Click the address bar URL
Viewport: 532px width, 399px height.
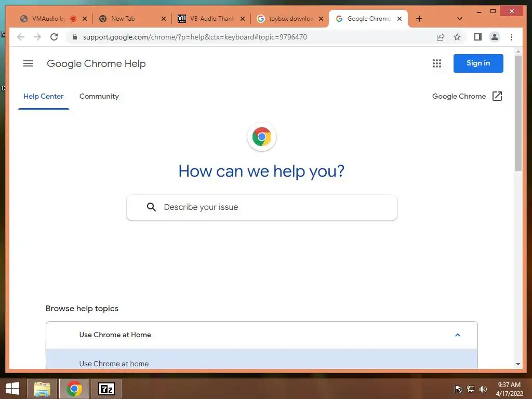coord(195,37)
